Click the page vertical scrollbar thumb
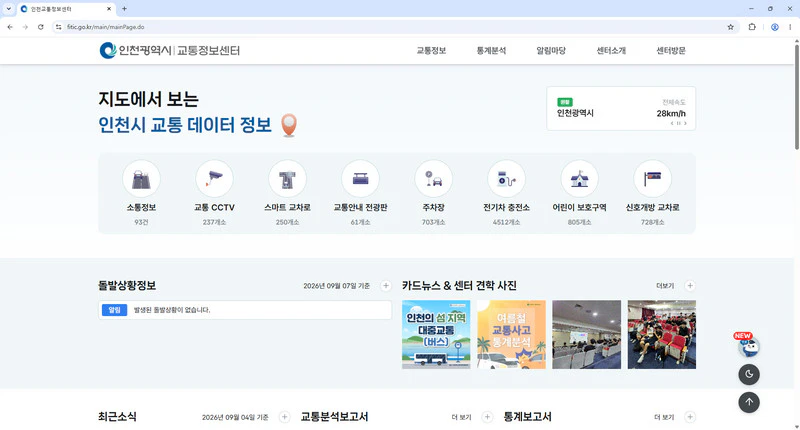 point(796,97)
